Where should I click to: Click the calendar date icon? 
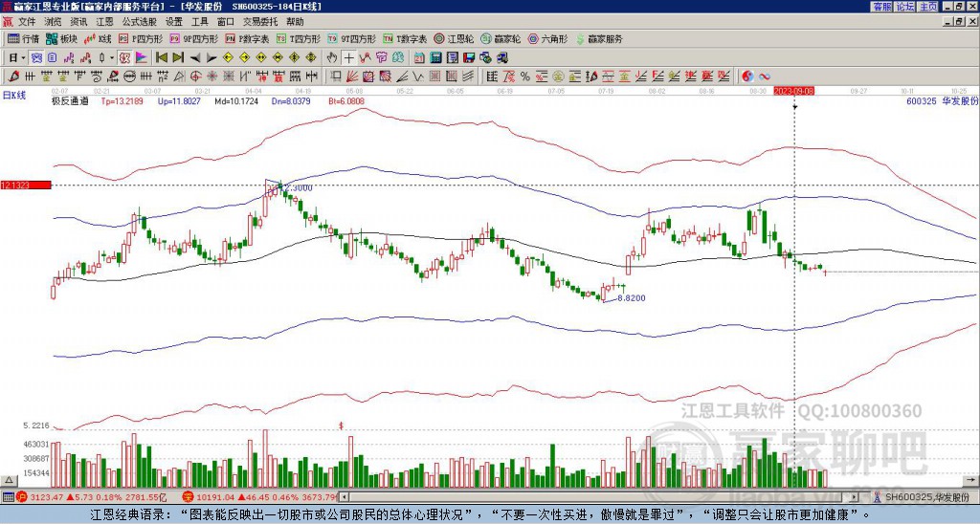pos(419,58)
